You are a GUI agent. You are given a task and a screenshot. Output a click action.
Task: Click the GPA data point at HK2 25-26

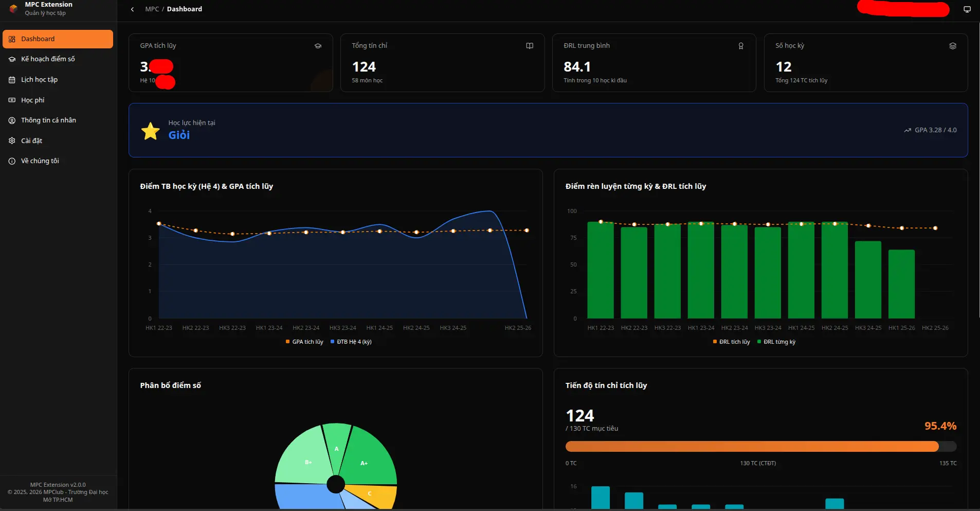pyautogui.click(x=527, y=231)
